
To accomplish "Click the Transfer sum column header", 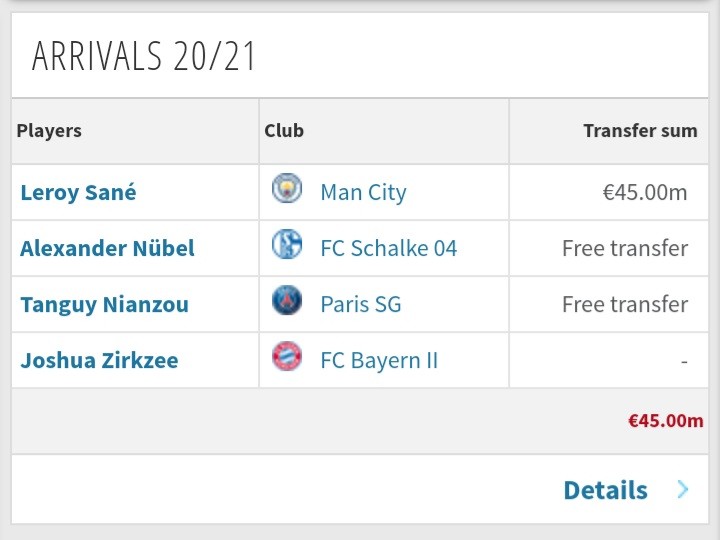I will 633,131.
